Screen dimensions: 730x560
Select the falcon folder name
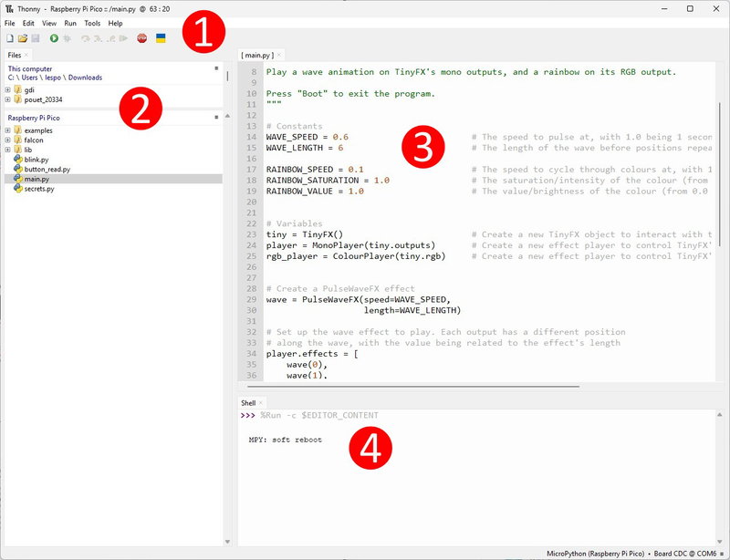[x=34, y=140]
